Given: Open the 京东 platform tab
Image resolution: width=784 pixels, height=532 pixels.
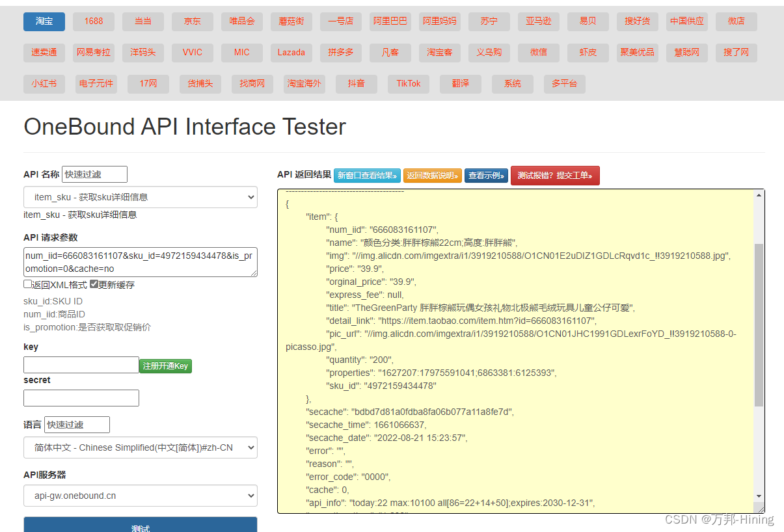Looking at the screenshot, I should [192, 21].
